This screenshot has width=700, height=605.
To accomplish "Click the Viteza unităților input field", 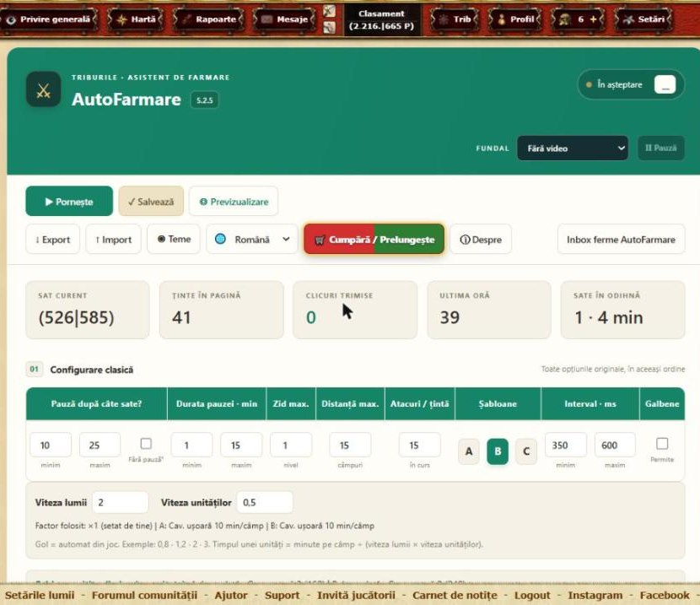I will [265, 502].
